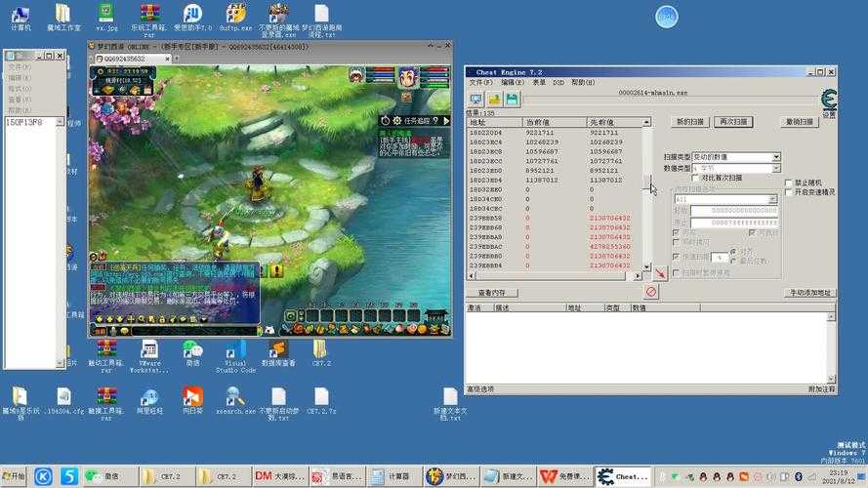The image size is (868, 488).
Task: Click the player character avatar in the game
Action: [x=408, y=78]
